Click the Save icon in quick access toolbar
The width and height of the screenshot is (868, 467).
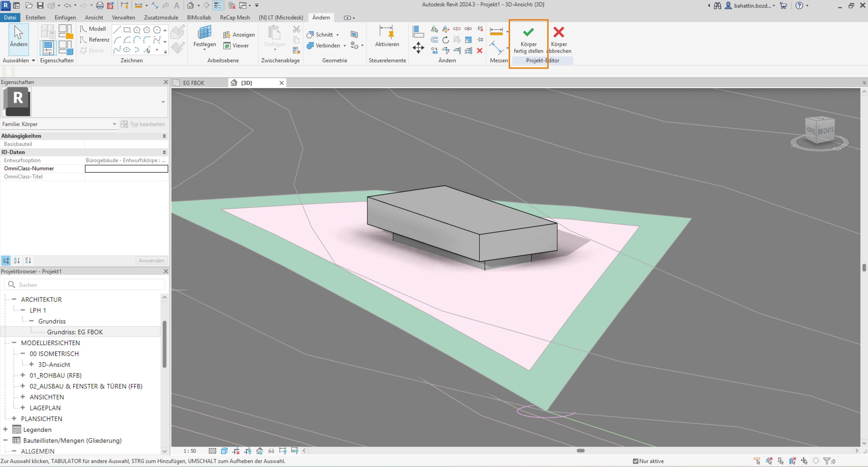click(x=40, y=5)
